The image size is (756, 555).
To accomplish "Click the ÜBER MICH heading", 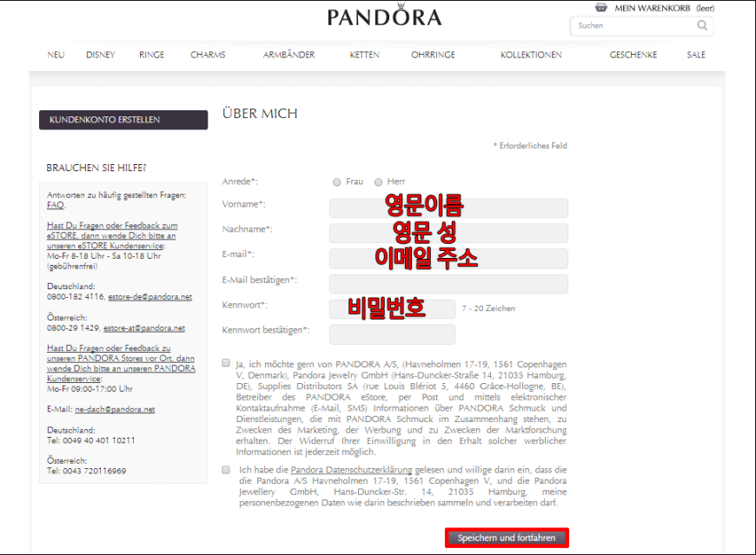I will (x=260, y=113).
